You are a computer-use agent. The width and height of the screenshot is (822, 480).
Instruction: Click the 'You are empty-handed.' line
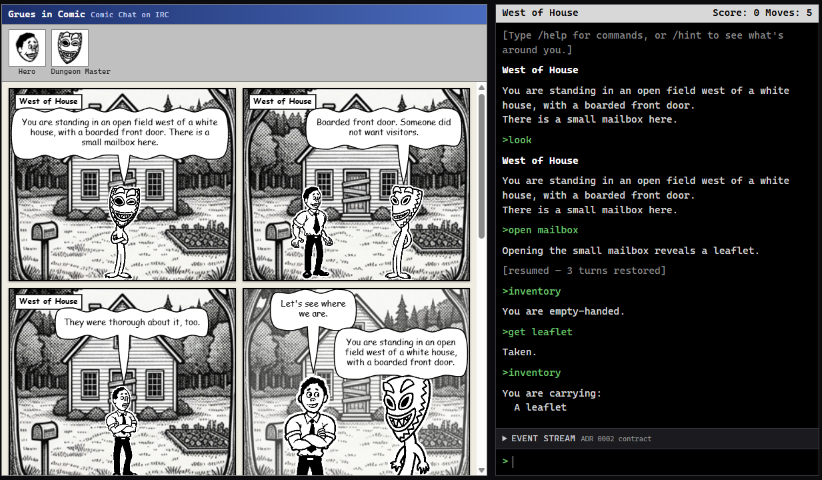(x=563, y=311)
